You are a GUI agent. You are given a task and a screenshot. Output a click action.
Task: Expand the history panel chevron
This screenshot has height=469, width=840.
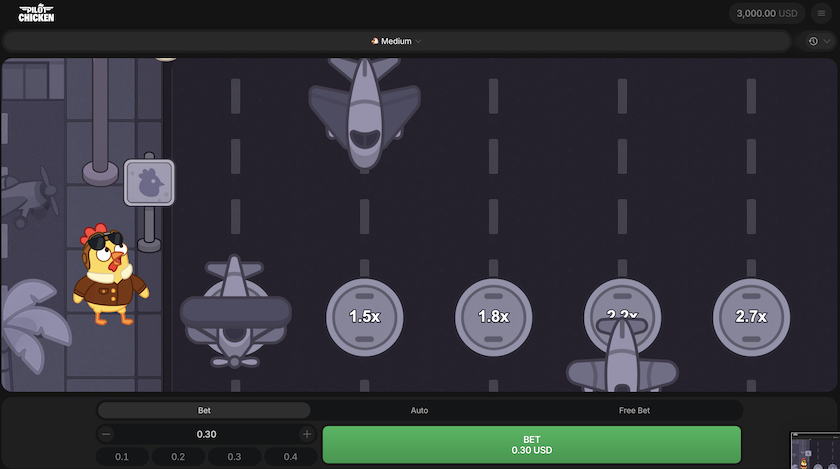(827, 41)
